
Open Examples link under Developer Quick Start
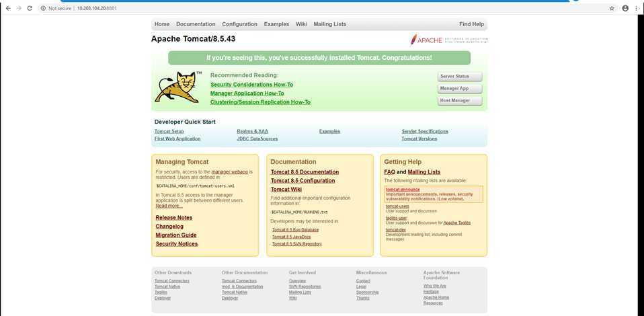click(329, 132)
